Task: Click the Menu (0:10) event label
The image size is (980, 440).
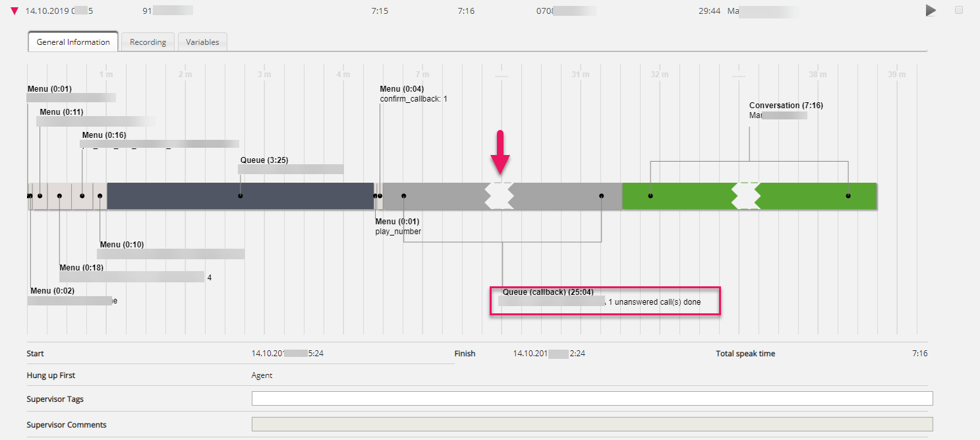Action: (121, 245)
